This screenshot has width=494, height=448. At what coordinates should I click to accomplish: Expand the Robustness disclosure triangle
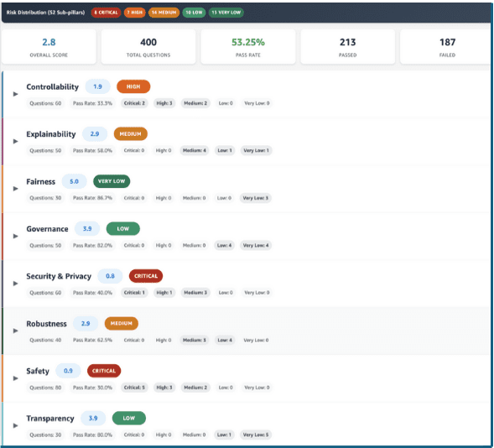tap(15, 331)
